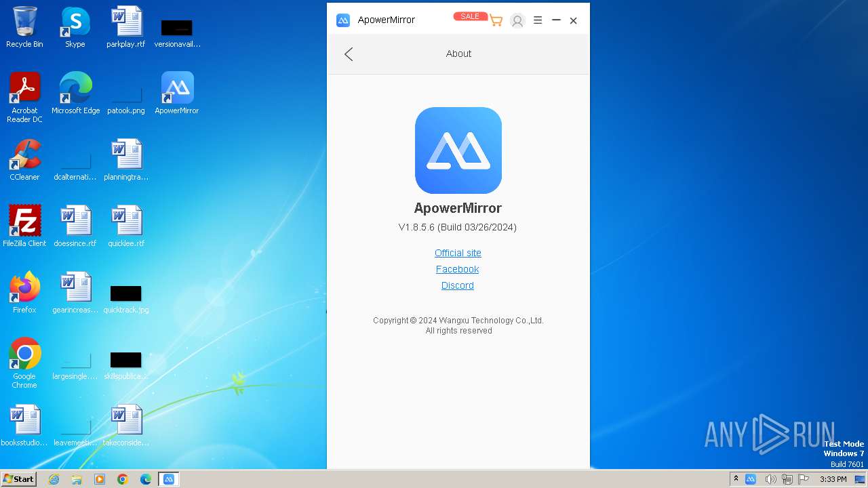Screen dimensions: 868x488
Task: Select the skillspublica file icon
Action: [126, 365]
